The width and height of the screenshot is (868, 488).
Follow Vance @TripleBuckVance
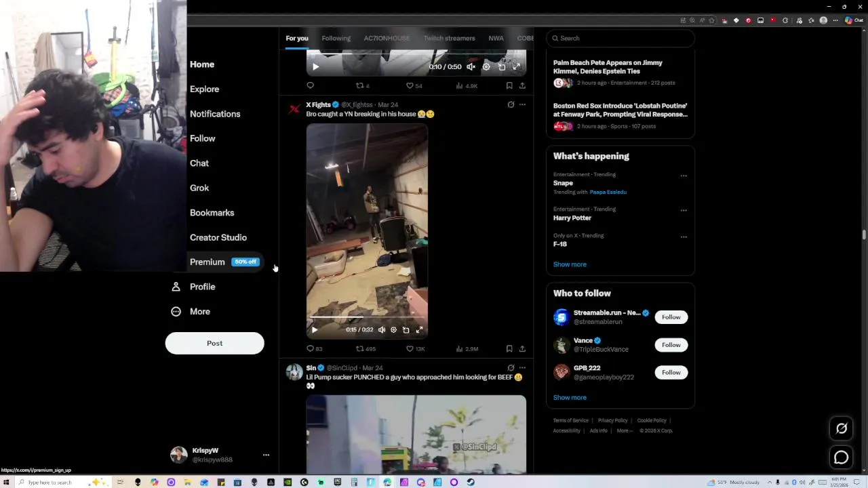pyautogui.click(x=671, y=345)
